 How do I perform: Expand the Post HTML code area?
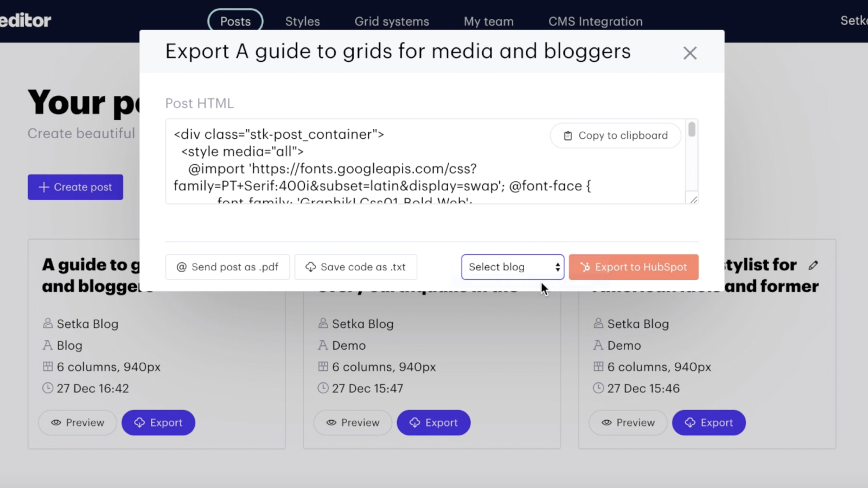693,200
